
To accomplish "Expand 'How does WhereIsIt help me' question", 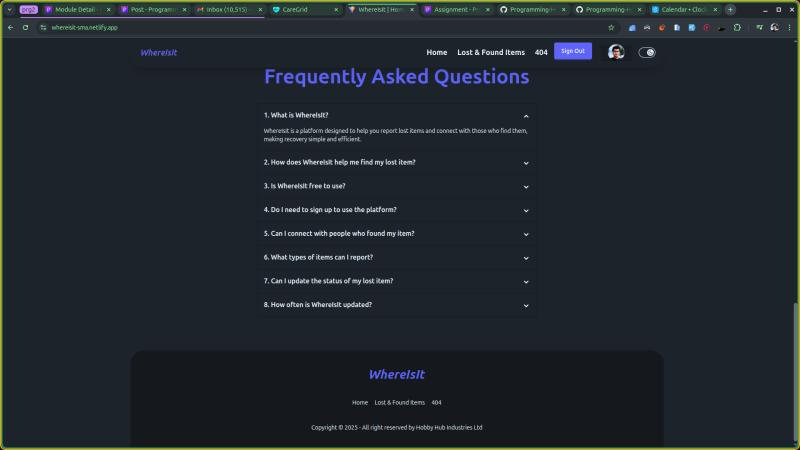I will pos(396,163).
